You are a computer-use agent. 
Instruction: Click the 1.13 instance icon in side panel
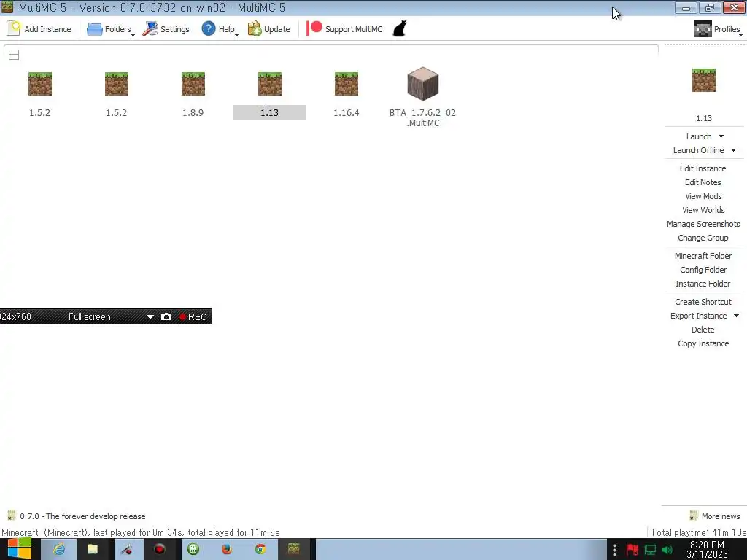pyautogui.click(x=704, y=80)
